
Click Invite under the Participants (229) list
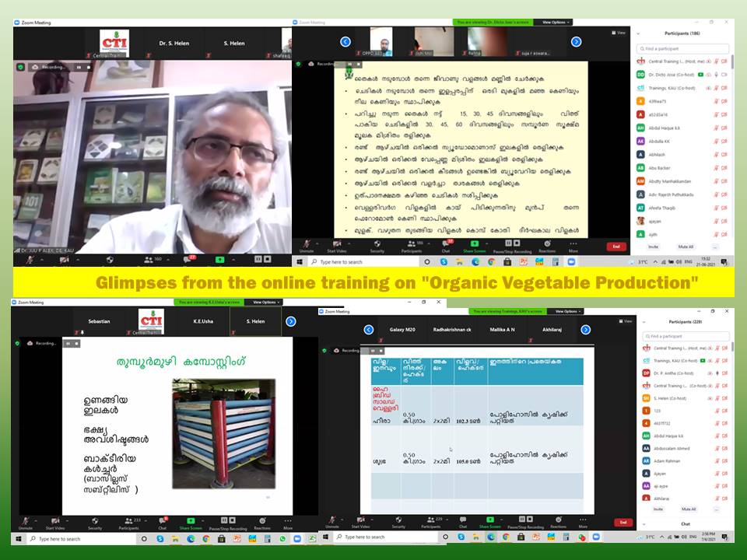click(658, 509)
